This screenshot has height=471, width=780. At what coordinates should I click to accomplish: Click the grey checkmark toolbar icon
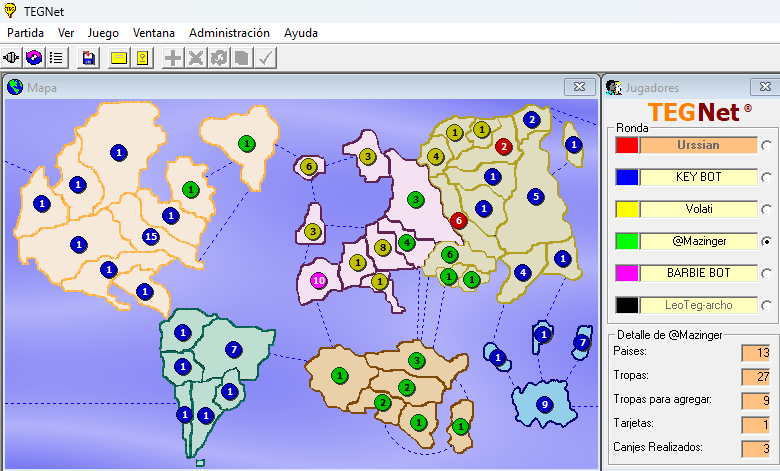[265, 58]
